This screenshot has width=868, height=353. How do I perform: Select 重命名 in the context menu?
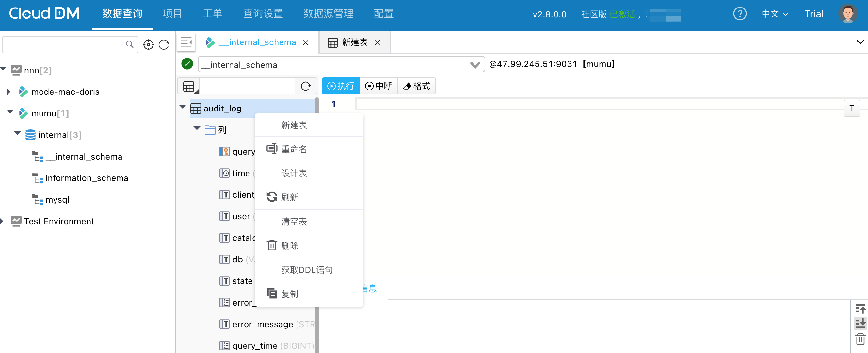(x=294, y=149)
